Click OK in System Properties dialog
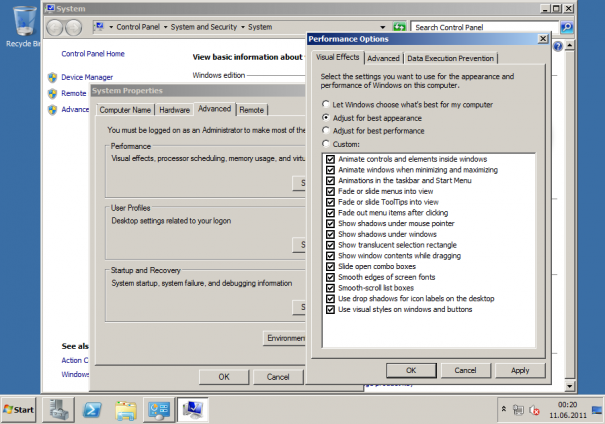The image size is (605, 424). coord(224,377)
